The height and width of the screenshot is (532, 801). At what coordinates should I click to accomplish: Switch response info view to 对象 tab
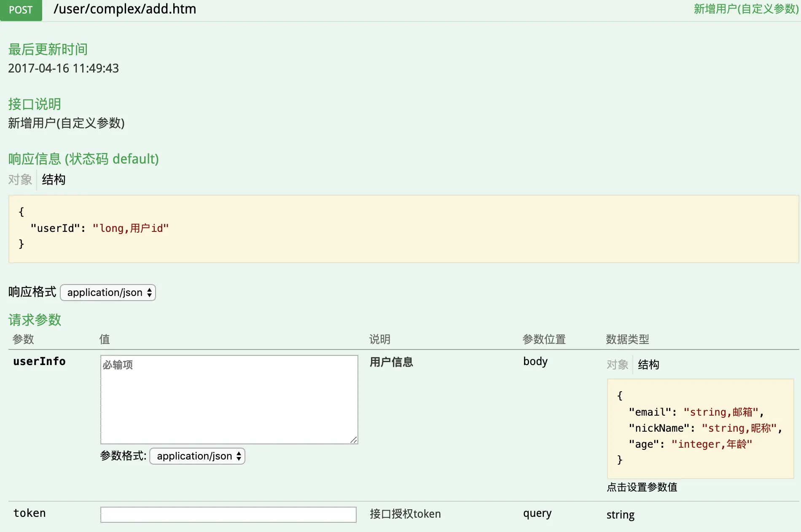coord(20,180)
